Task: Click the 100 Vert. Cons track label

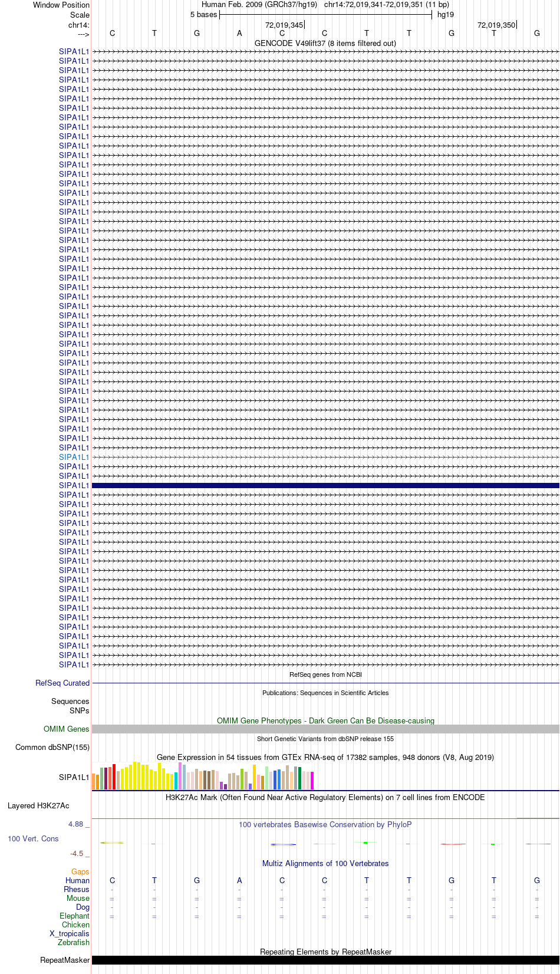Action: click(x=33, y=838)
